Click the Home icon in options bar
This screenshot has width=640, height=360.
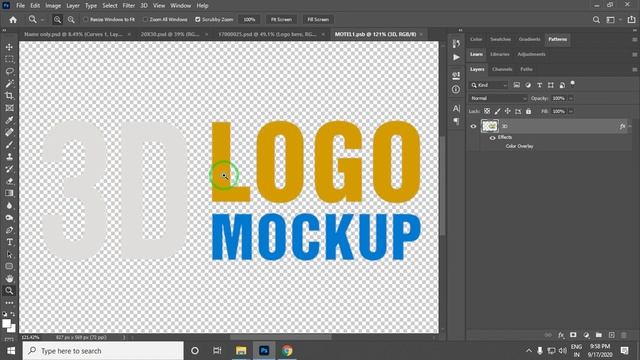tap(13, 20)
